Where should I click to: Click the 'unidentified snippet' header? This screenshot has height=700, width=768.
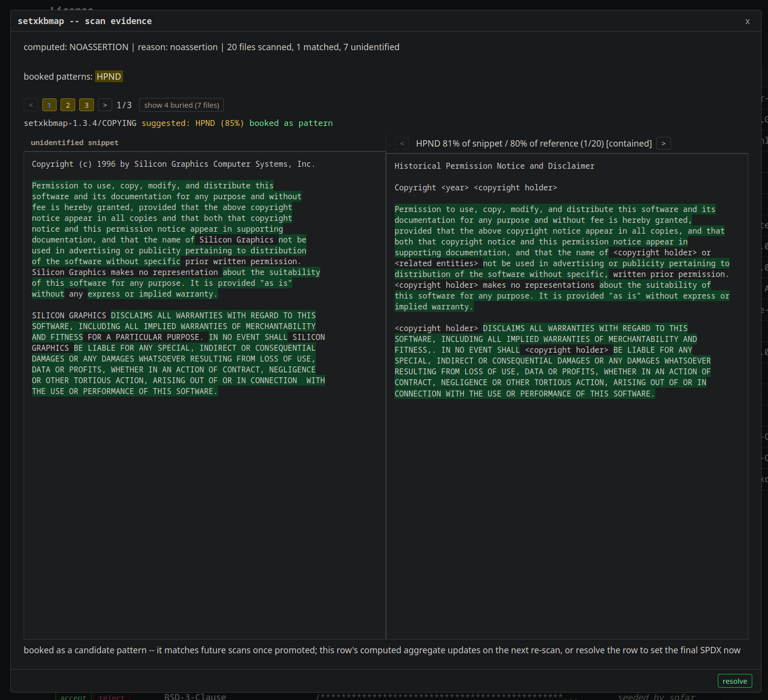pos(75,143)
